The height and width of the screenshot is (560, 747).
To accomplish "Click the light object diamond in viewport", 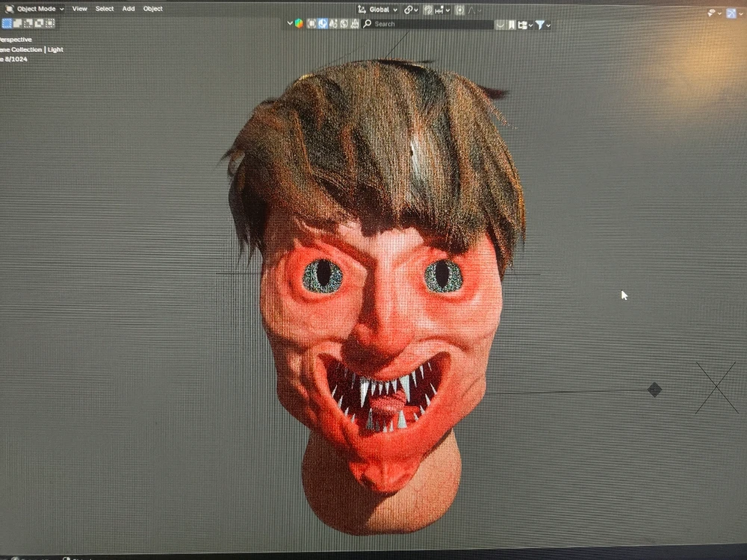I will (x=654, y=390).
